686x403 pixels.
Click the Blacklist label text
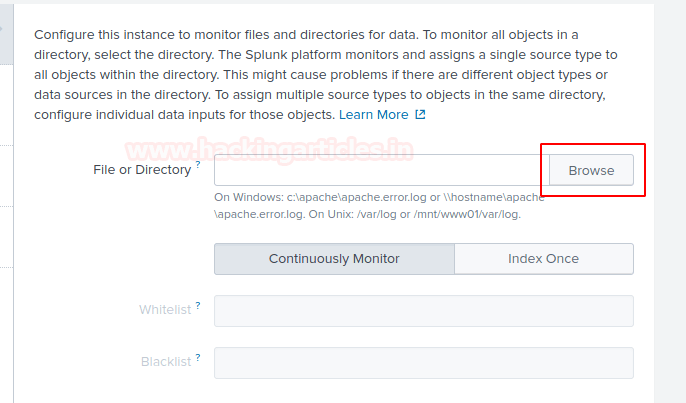(166, 362)
